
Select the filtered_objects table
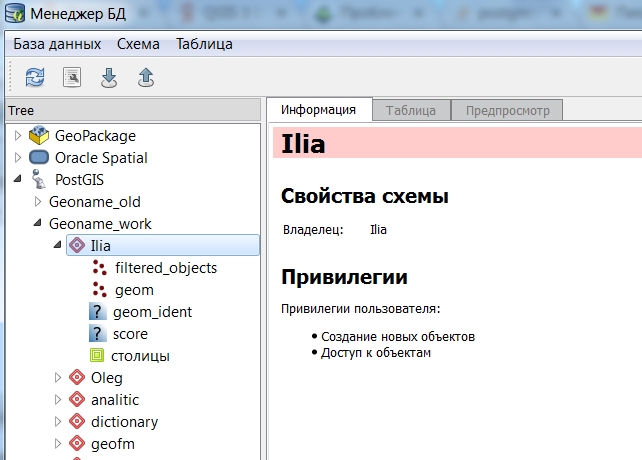pos(166,268)
